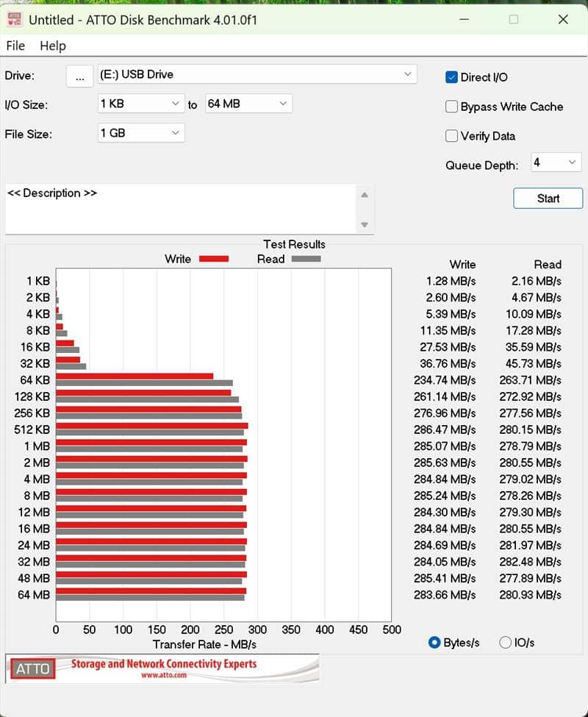Viewport: 588px width, 717px height.
Task: Select the IO/s radio button
Action: tap(505, 643)
